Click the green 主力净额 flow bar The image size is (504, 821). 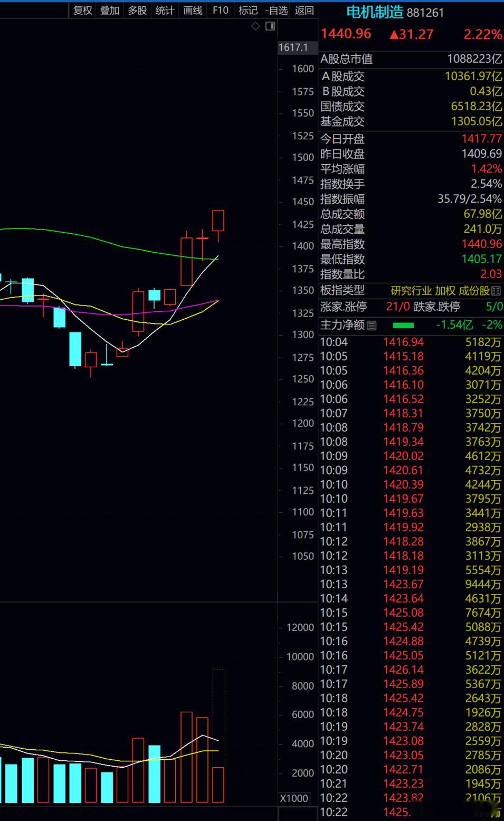(403, 326)
